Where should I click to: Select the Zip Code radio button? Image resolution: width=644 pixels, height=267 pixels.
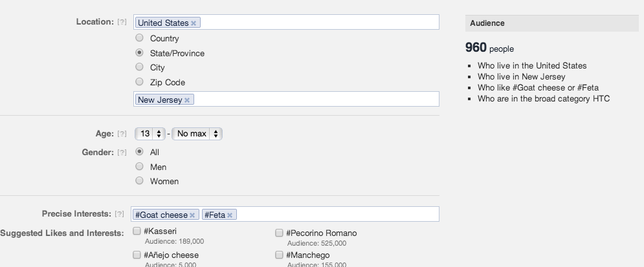(139, 82)
